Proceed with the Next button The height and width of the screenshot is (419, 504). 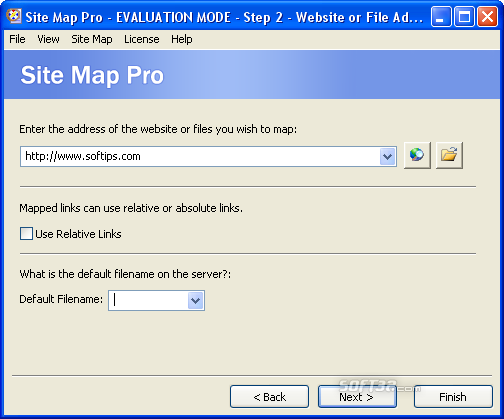357,397
